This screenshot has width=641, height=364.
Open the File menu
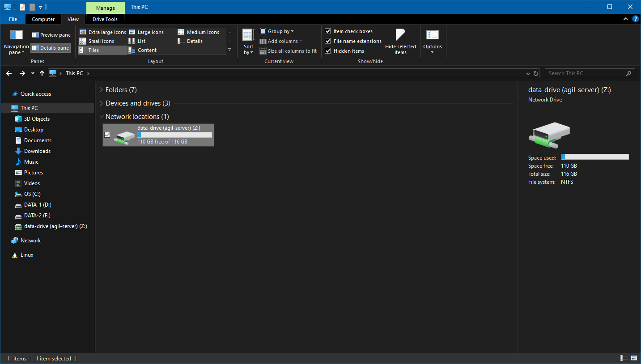pos(13,19)
